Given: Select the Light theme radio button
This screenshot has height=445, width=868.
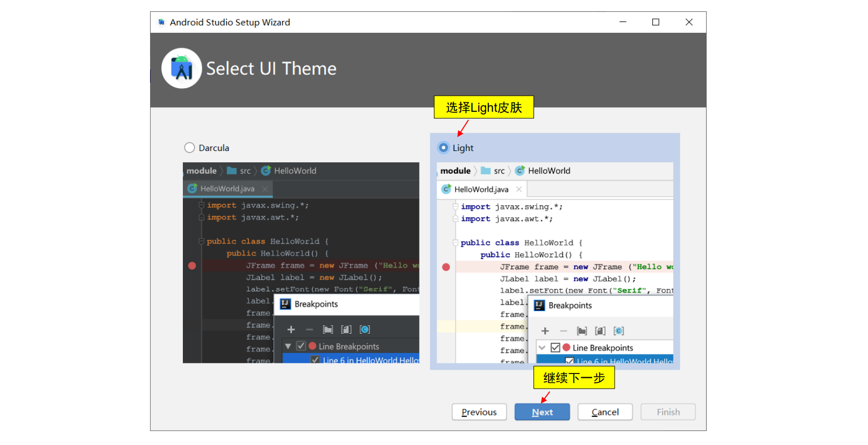Looking at the screenshot, I should (443, 148).
